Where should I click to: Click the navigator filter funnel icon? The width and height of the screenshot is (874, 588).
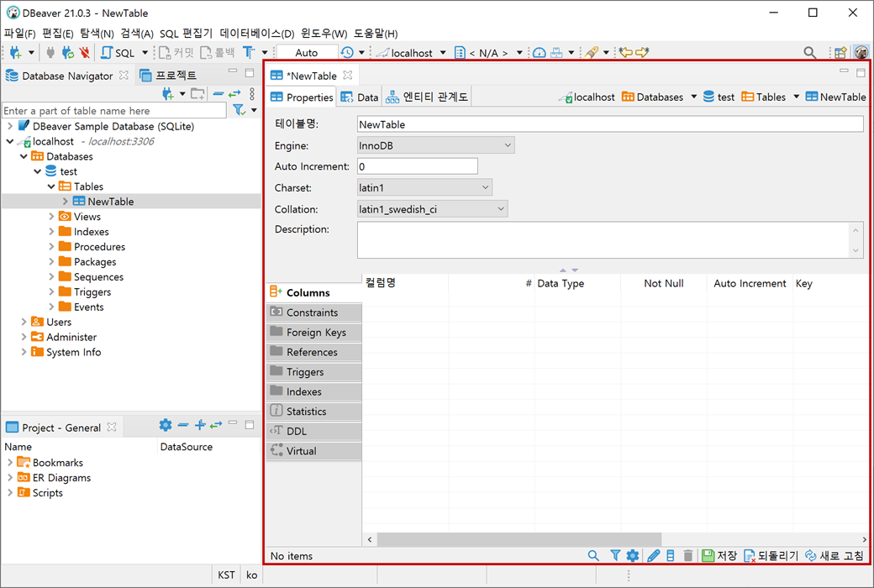[x=240, y=110]
